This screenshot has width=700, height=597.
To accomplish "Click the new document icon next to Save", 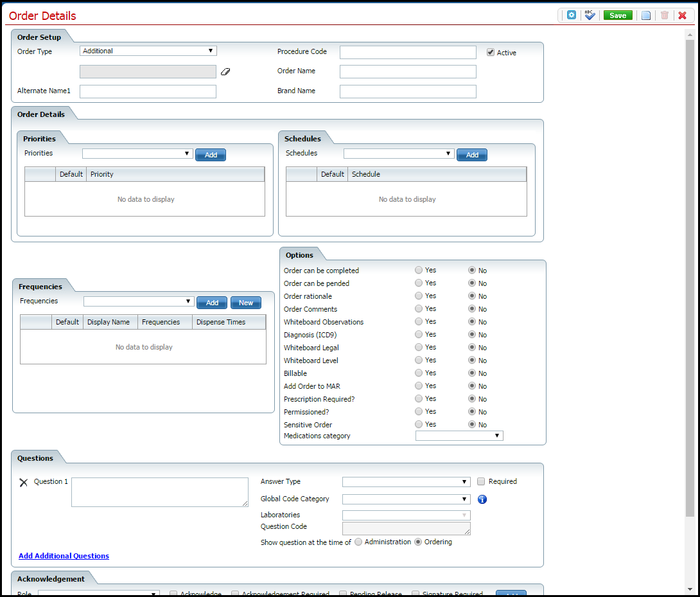I will [x=646, y=15].
